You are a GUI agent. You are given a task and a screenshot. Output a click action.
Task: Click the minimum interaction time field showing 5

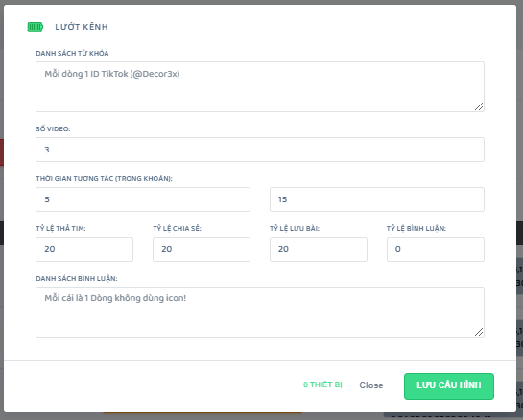pyautogui.click(x=143, y=199)
